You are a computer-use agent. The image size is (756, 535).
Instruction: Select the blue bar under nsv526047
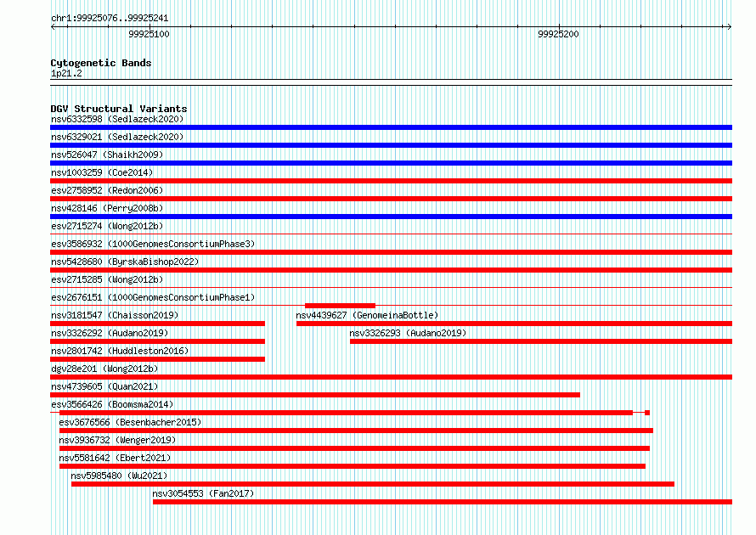(391, 163)
